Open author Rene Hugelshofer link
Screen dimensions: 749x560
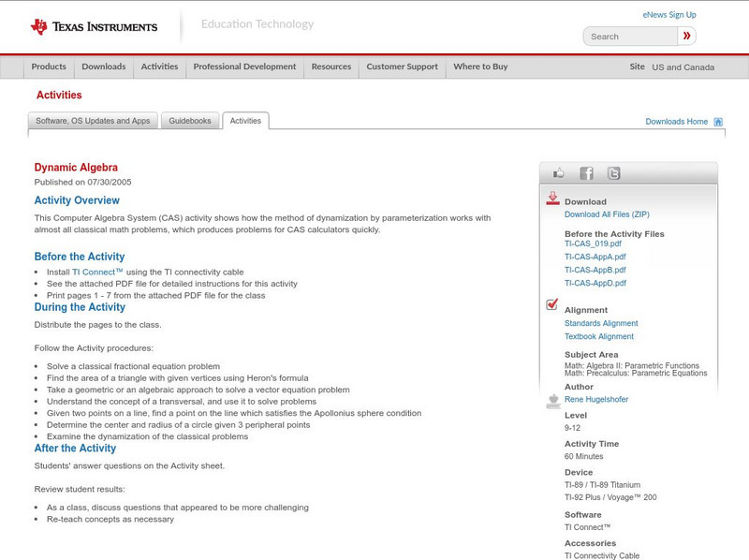596,400
